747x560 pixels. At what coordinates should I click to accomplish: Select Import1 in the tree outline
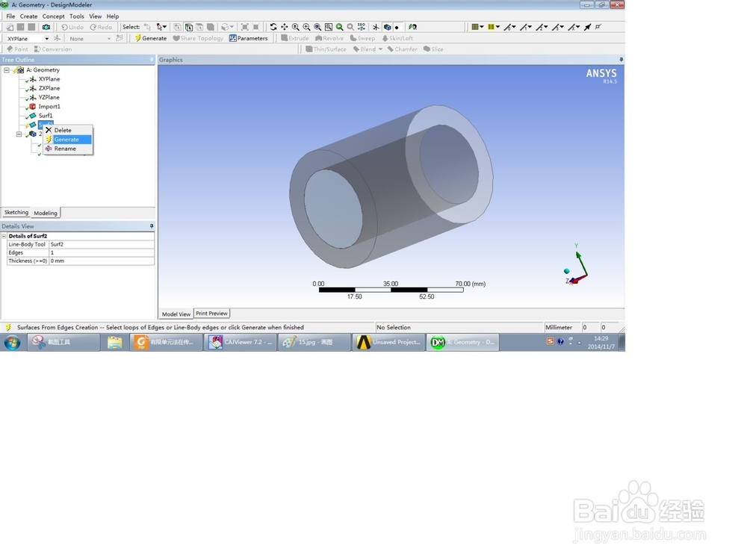[49, 107]
